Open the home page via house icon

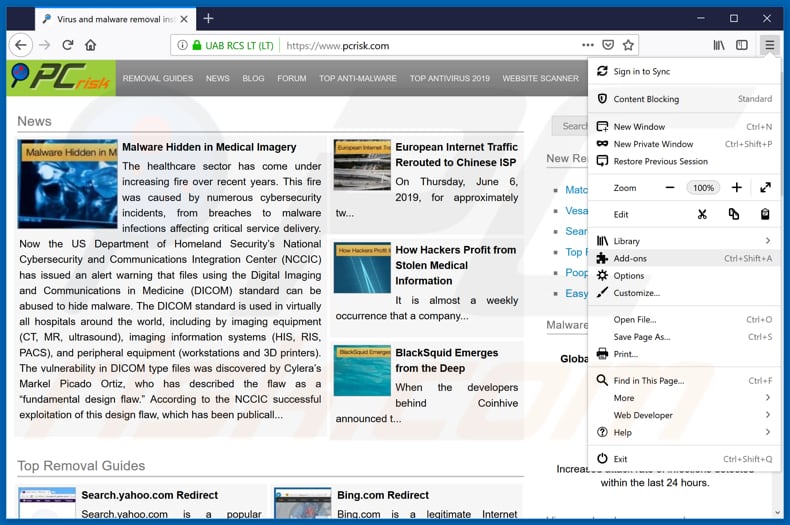pos(91,45)
